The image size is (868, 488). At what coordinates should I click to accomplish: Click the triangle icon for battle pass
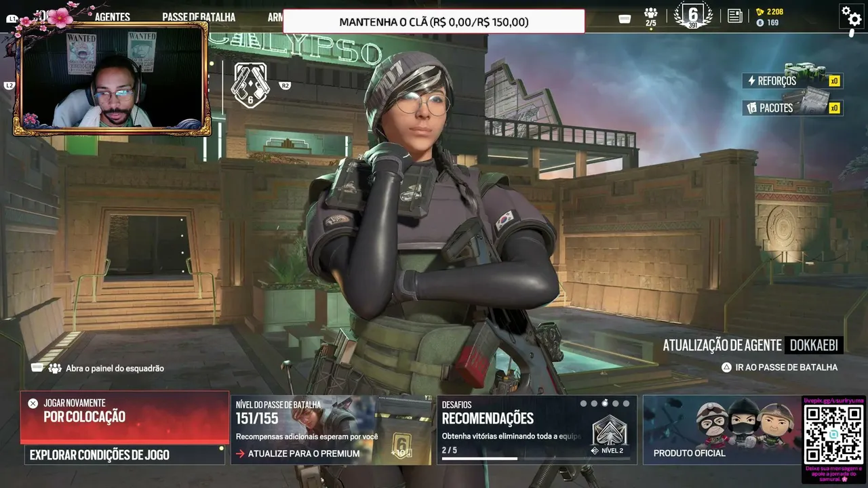click(726, 367)
